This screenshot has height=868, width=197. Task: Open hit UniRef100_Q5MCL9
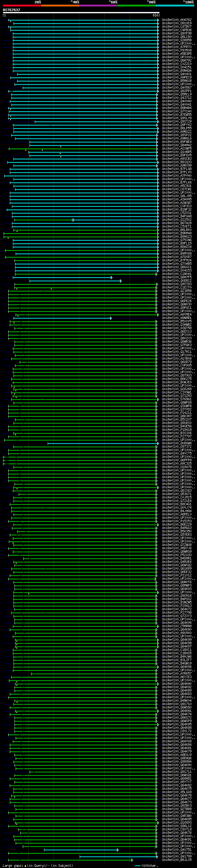[x=177, y=94]
